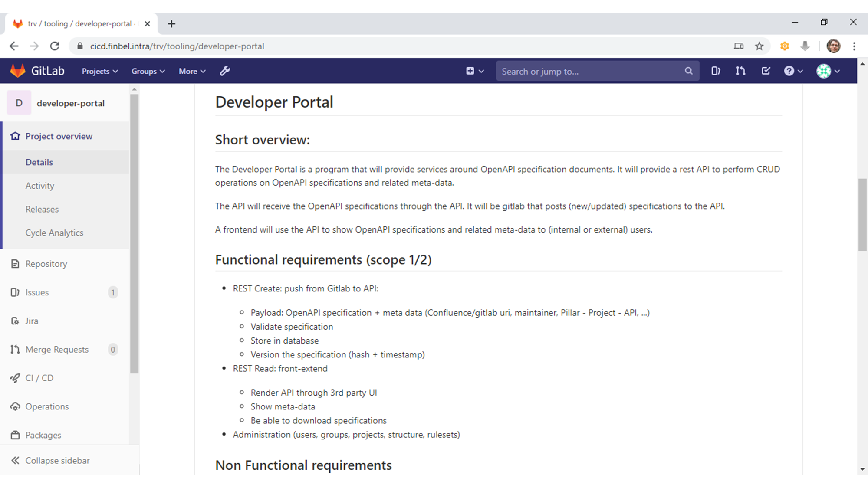Open the to-do list icon in navbar
This screenshot has width=868, height=488.
766,71
